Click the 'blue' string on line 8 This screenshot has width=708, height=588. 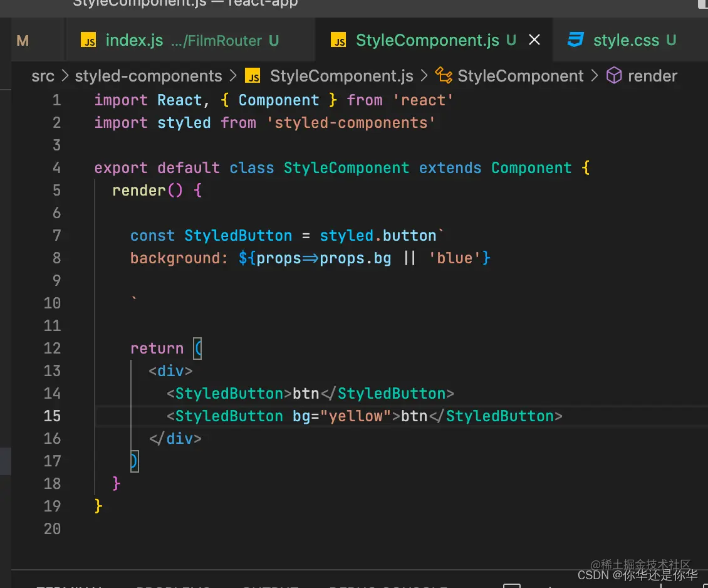point(455,258)
